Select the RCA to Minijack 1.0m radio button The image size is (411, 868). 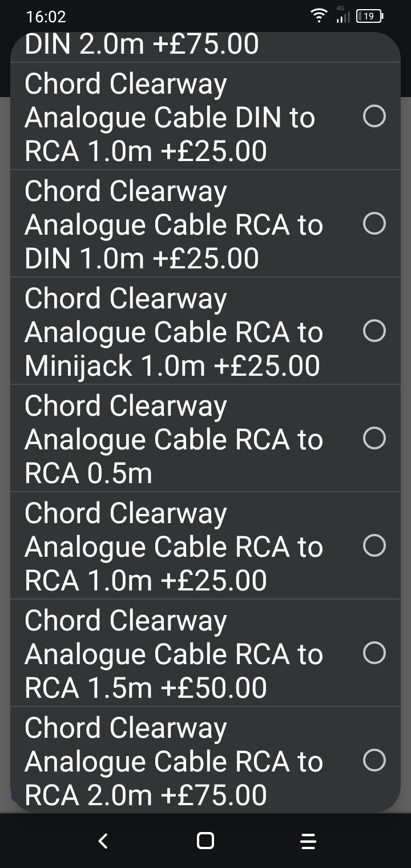(x=374, y=331)
